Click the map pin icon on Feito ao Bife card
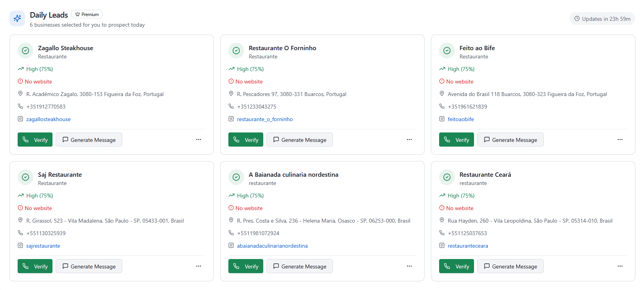 [442, 94]
